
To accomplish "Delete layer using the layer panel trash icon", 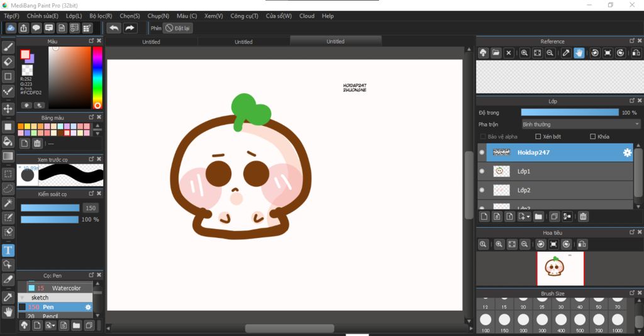I will (583, 216).
